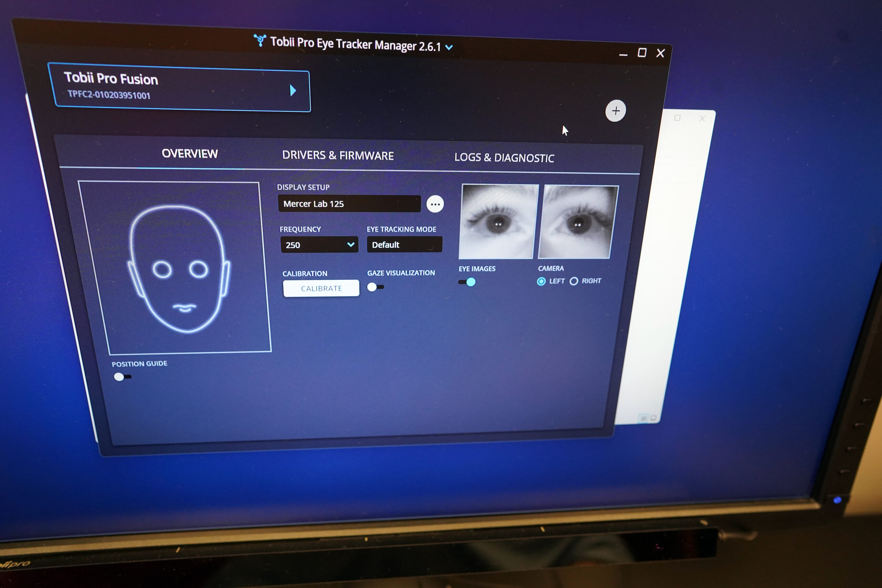
Task: Click the head position guide illustration
Action: pyautogui.click(x=175, y=267)
